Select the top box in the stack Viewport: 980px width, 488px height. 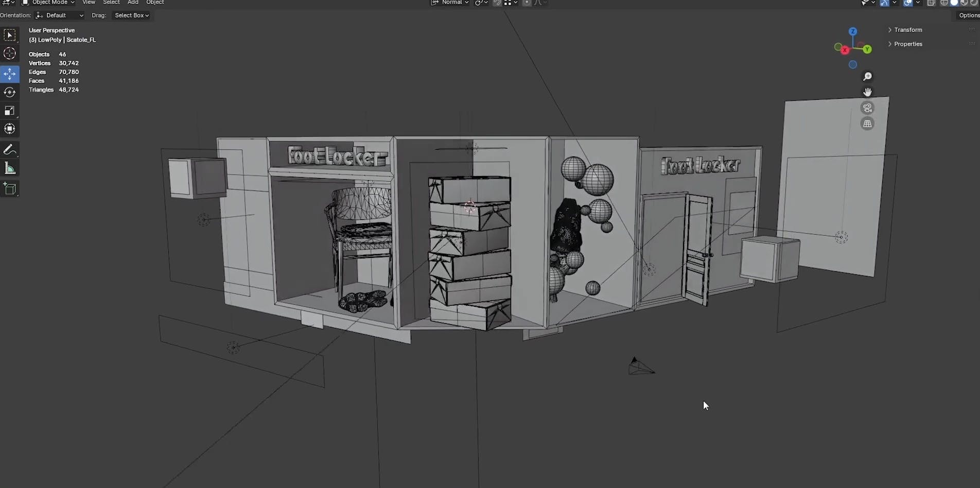coord(469,189)
